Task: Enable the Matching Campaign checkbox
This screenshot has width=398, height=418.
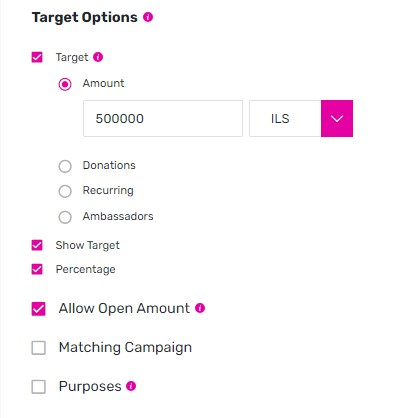Action: 38,348
